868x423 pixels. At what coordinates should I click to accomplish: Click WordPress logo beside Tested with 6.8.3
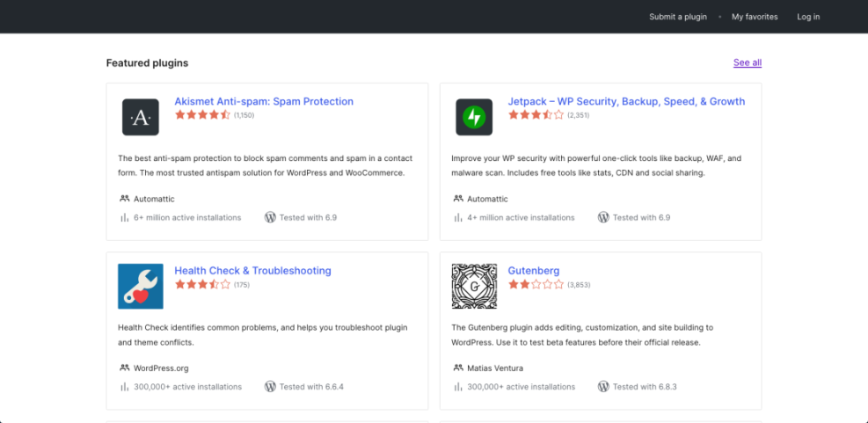[x=603, y=387]
